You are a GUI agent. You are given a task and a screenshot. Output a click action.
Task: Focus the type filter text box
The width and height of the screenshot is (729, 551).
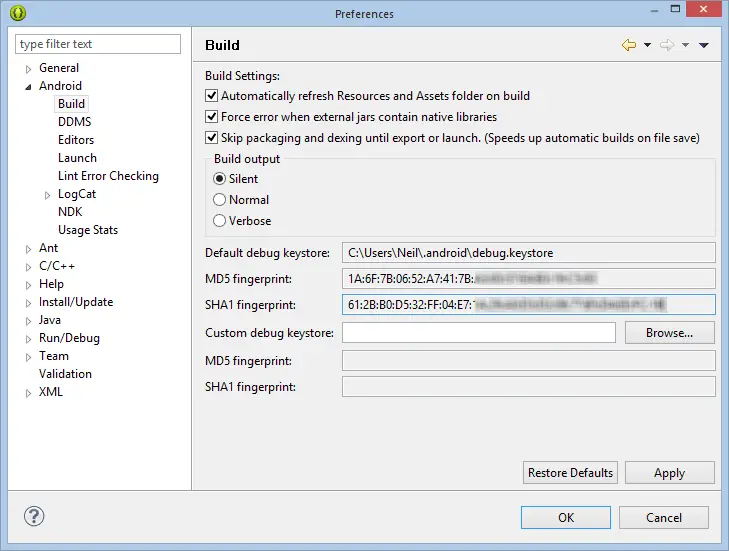98,44
